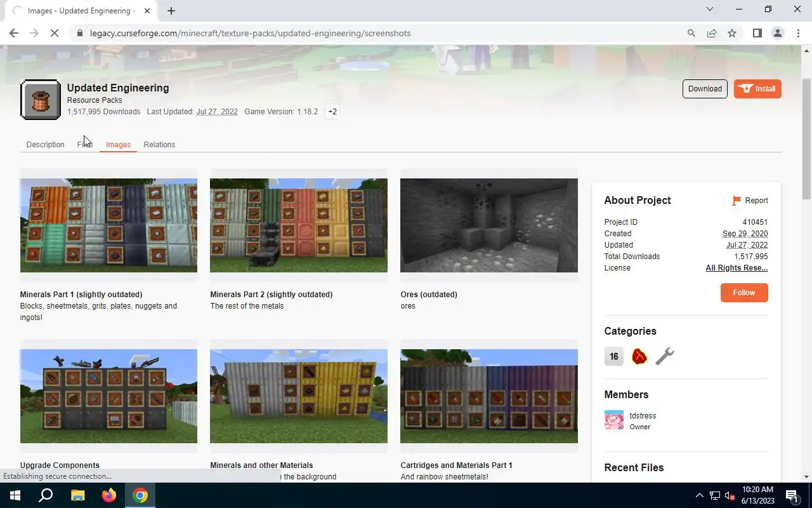Image resolution: width=812 pixels, height=508 pixels.
Task: Click the Minerals Part 1 (slightly outdated) caption
Action: click(81, 295)
